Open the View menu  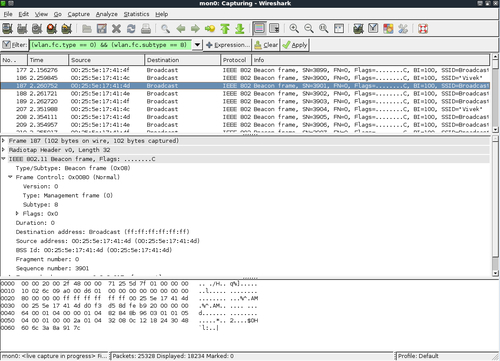pos(41,14)
